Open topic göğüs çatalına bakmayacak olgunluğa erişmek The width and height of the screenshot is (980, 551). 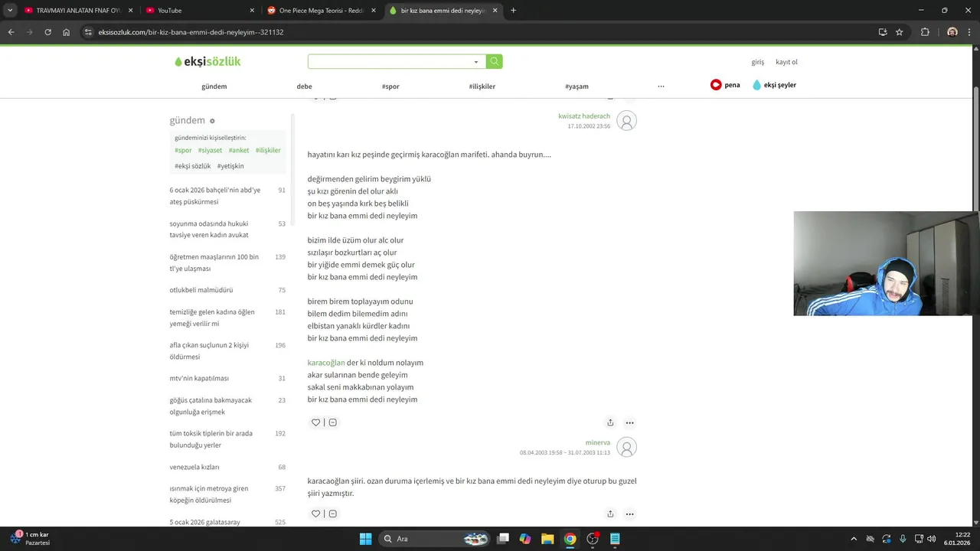pos(227,406)
